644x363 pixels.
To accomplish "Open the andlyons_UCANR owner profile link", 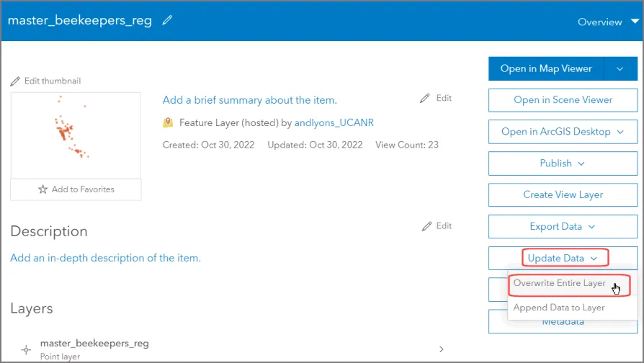I will pos(334,123).
